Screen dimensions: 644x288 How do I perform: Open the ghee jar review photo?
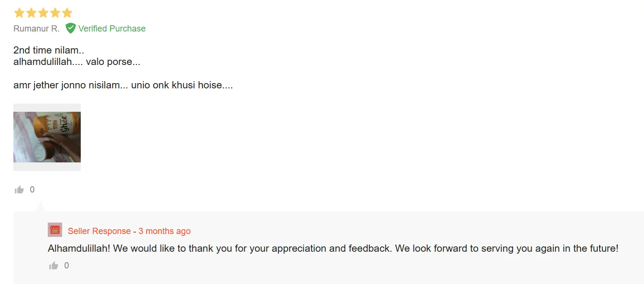point(47,137)
